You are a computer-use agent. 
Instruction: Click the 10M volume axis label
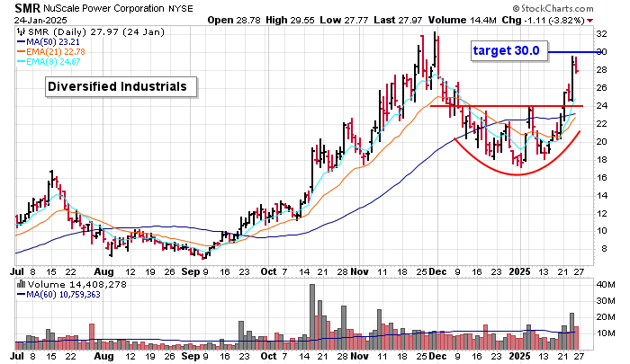tap(606, 333)
